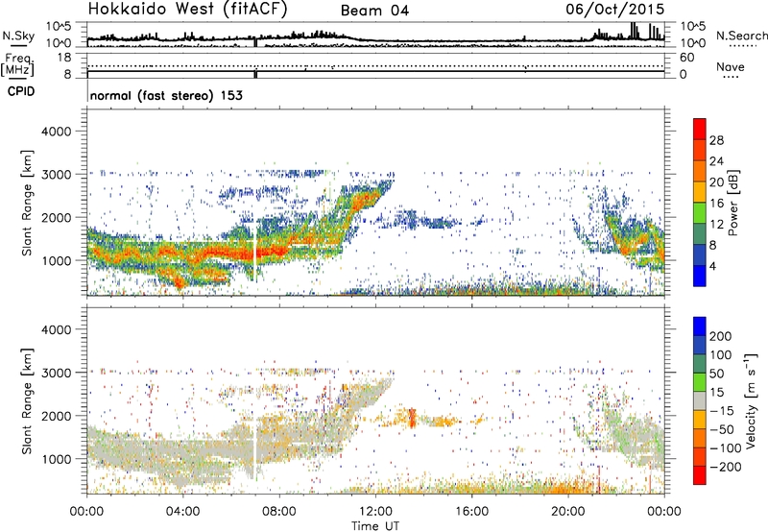
Task: Select the '4' label on Power colorbar
Action: 713,266
